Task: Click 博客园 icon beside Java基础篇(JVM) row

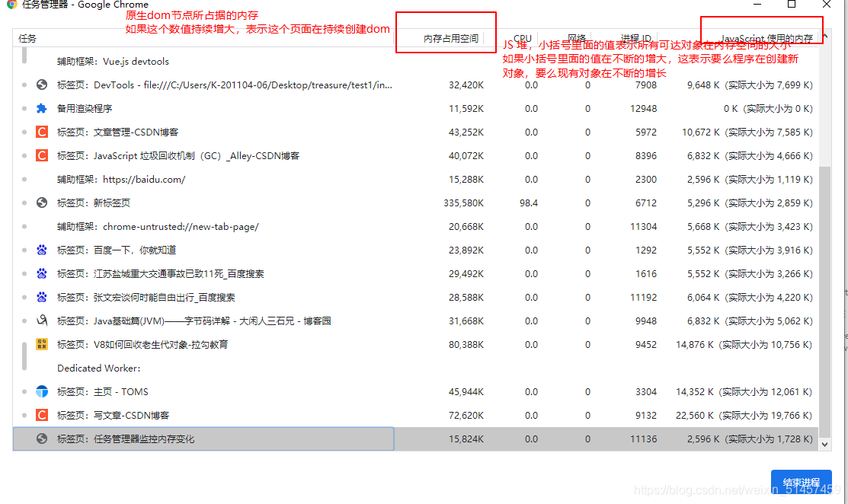Action: pos(42,321)
